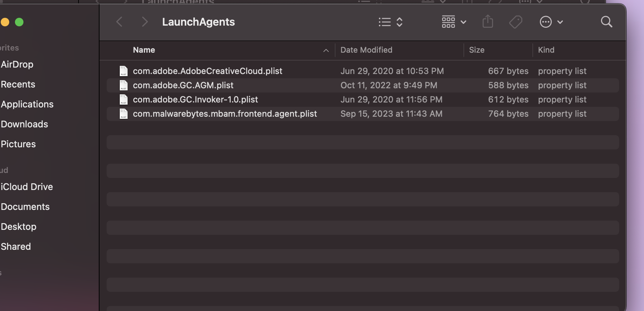The width and height of the screenshot is (644, 311).
Task: Click the com.malwarebytes.mbam.frontend.agent.plist file icon
Action: tap(123, 114)
